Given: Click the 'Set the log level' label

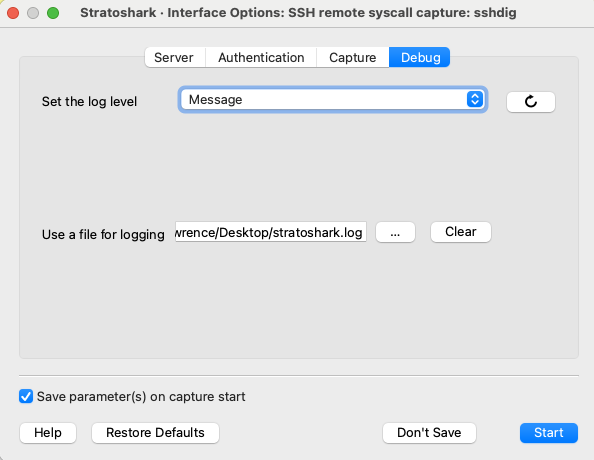Looking at the screenshot, I should (x=89, y=102).
